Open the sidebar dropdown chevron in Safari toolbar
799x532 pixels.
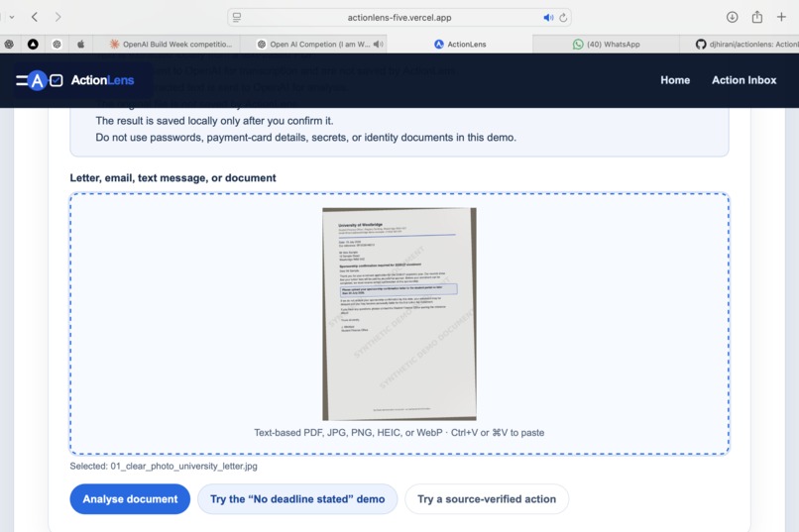pyautogui.click(x=12, y=17)
